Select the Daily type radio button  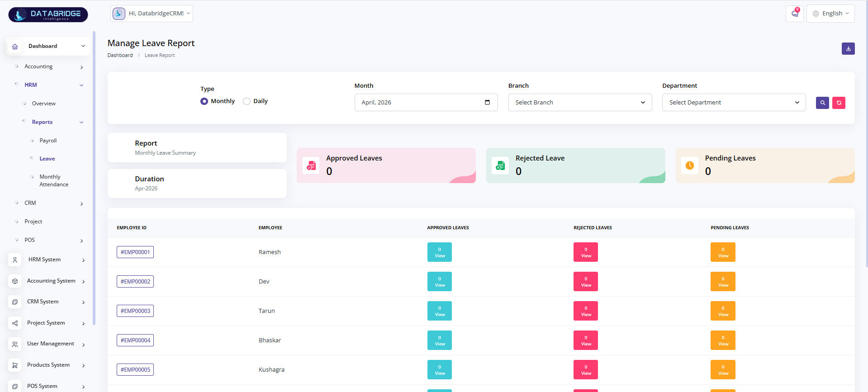coord(247,101)
